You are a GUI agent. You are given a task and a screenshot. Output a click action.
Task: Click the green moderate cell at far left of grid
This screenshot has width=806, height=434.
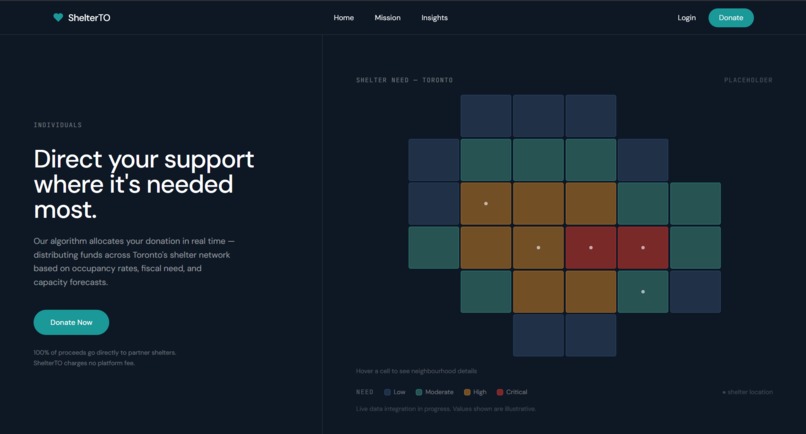(x=433, y=247)
